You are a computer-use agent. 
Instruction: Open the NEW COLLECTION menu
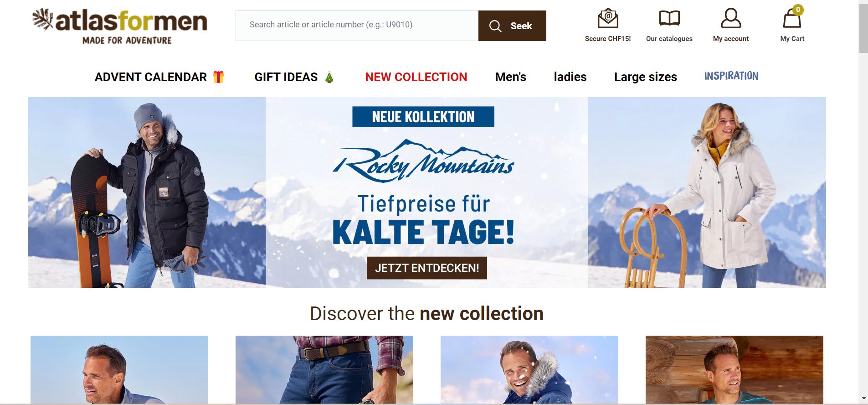click(416, 77)
